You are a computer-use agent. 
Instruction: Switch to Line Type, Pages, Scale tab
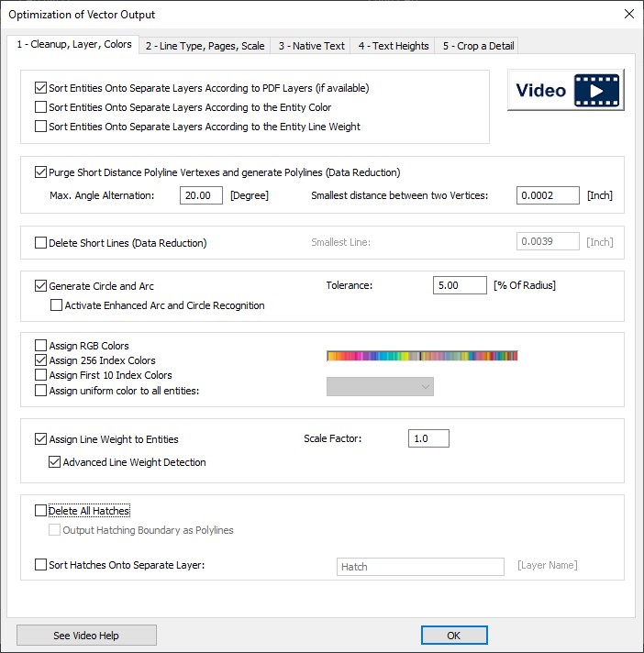coord(203,46)
